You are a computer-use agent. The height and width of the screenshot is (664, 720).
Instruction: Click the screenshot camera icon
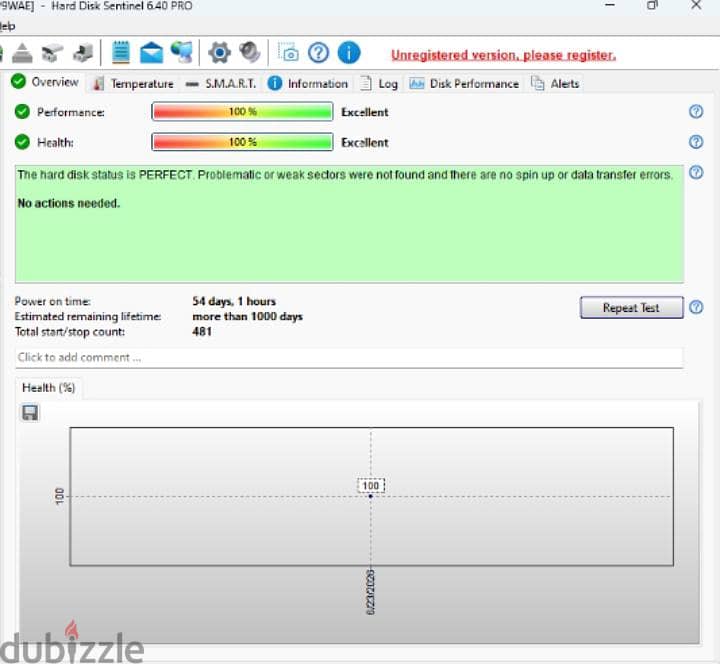tap(288, 53)
